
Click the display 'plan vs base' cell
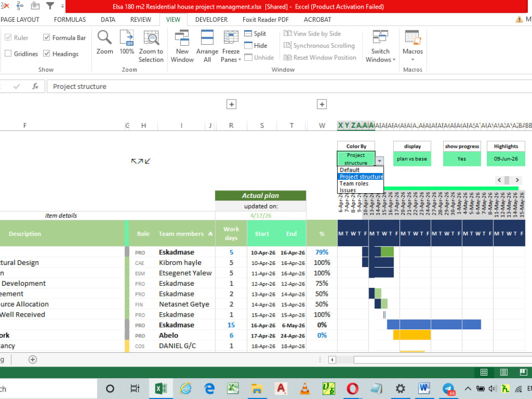coord(412,159)
